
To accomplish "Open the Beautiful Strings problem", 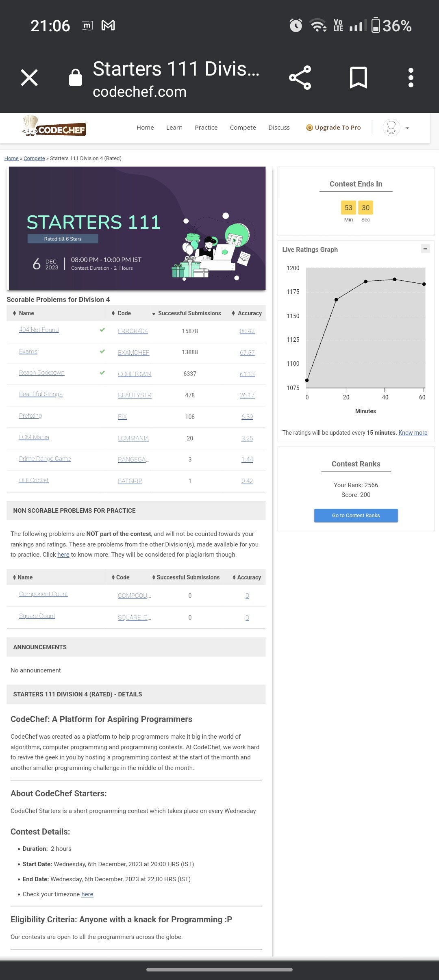I will [41, 394].
